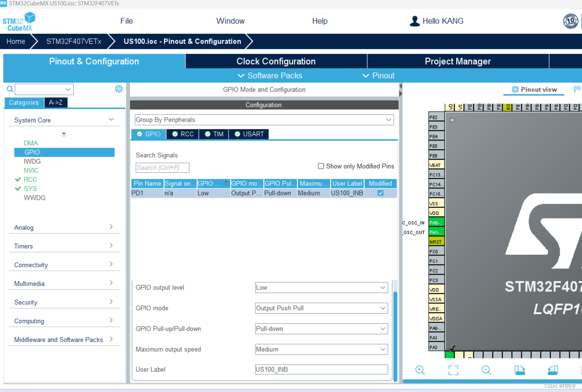Click the sort arrow above the DMA list
The width and height of the screenshot is (582, 392).
click(x=64, y=134)
